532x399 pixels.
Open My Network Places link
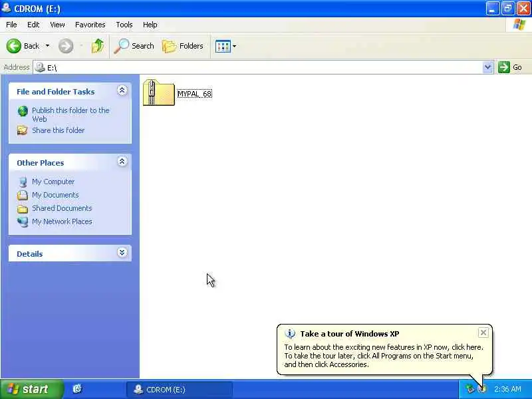[62, 221]
